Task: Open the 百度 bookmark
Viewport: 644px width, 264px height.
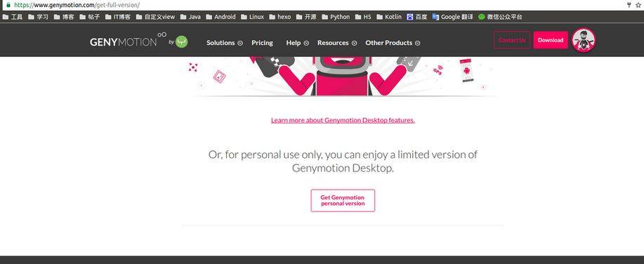Action: [x=417, y=17]
